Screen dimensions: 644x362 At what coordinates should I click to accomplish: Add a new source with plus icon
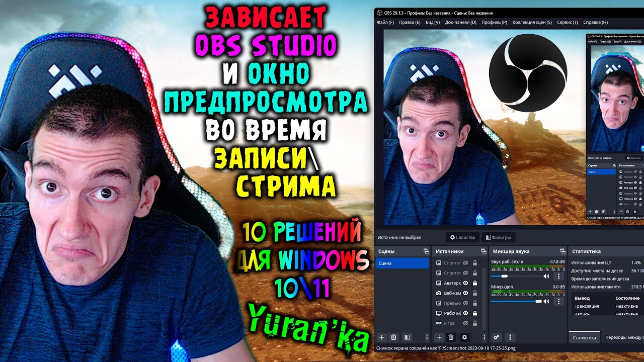tap(439, 337)
